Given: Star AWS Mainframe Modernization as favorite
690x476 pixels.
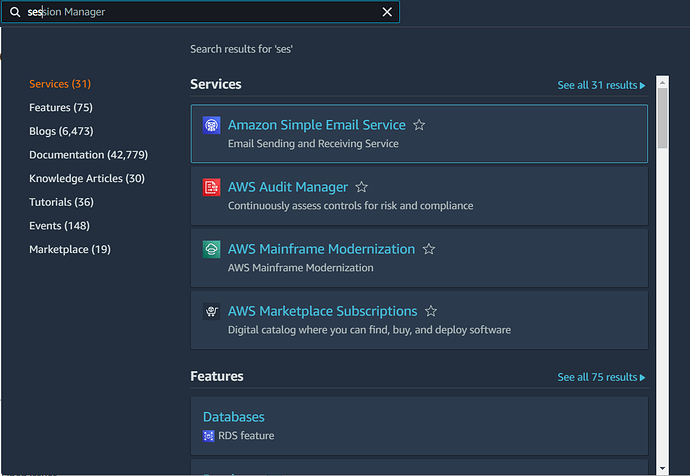Looking at the screenshot, I should [x=429, y=249].
